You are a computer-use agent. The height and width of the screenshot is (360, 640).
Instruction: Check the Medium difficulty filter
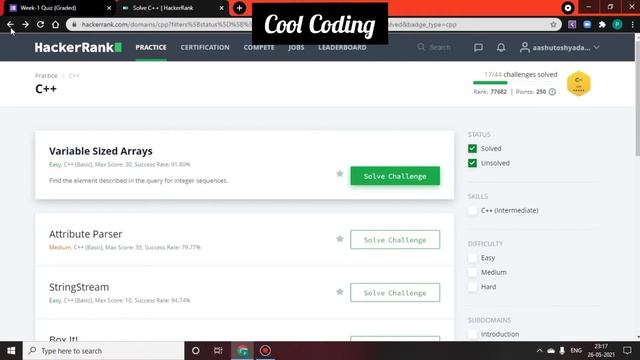[x=472, y=272]
